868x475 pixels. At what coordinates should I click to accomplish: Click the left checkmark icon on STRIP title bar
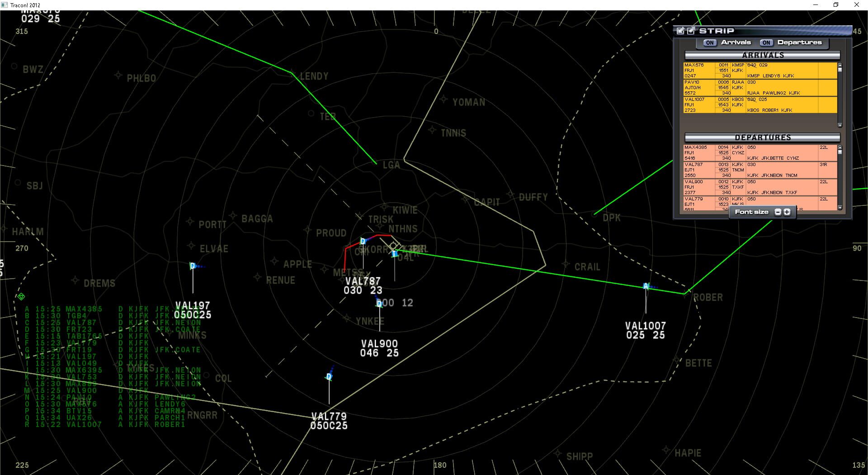tap(680, 31)
